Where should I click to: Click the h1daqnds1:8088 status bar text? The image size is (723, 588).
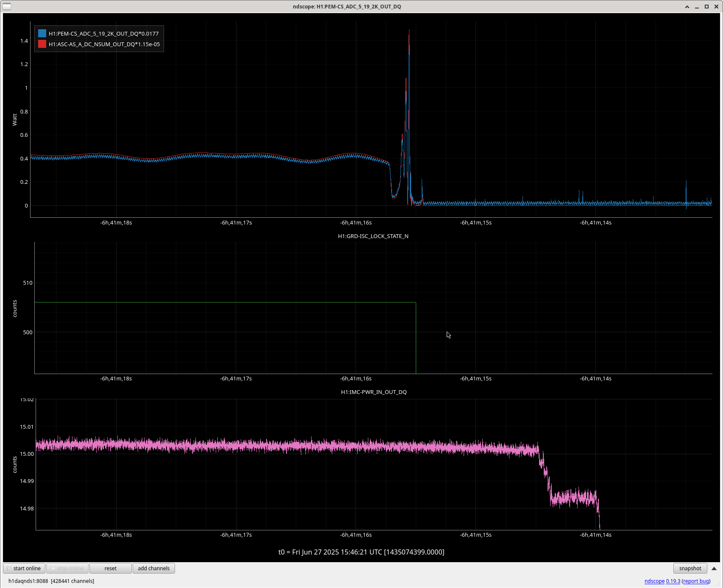[x=51, y=581]
